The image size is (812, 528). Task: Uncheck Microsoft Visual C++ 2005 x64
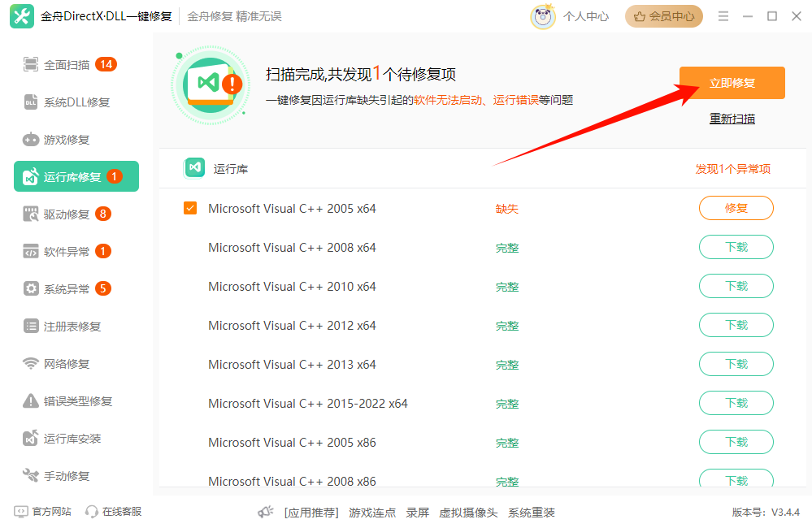coord(189,208)
